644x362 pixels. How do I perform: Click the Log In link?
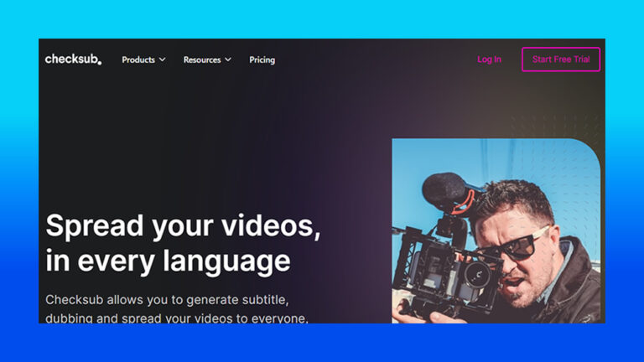[489, 59]
